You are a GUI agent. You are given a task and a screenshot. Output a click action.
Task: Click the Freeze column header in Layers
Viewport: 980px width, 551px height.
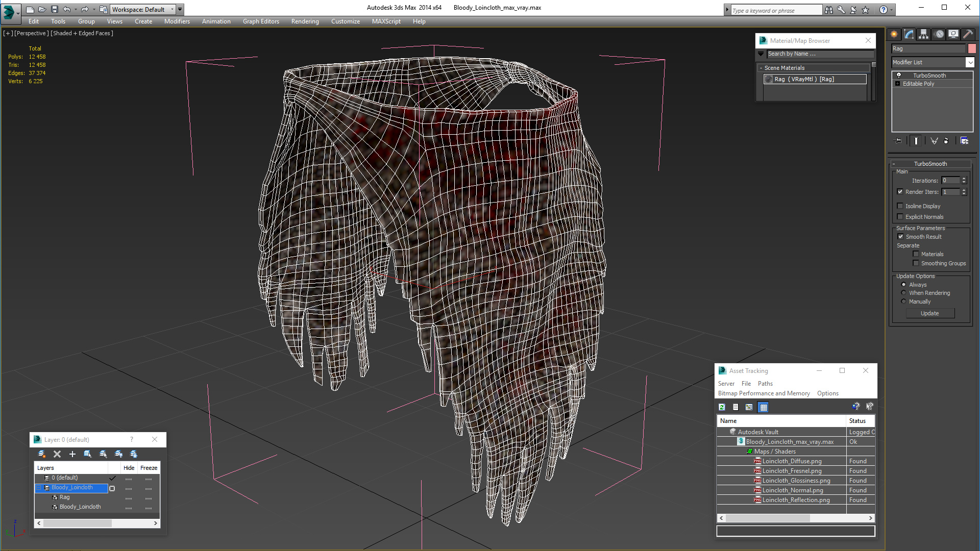149,468
